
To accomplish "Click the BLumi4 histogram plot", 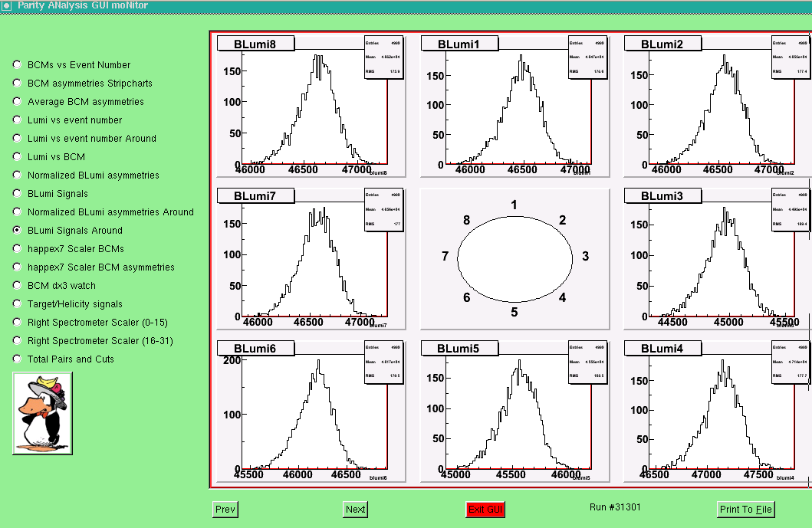I will point(717,412).
